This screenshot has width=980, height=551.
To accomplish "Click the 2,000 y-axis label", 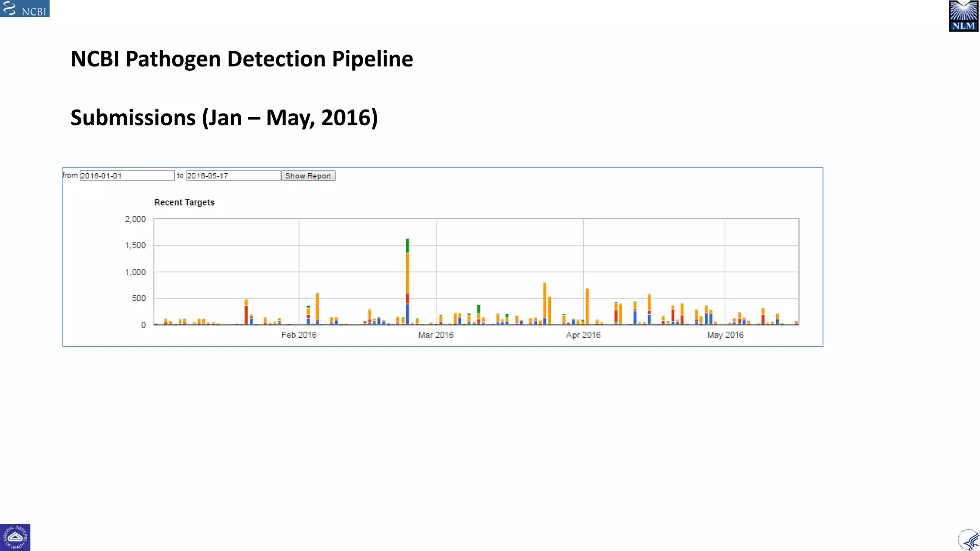I will point(135,219).
